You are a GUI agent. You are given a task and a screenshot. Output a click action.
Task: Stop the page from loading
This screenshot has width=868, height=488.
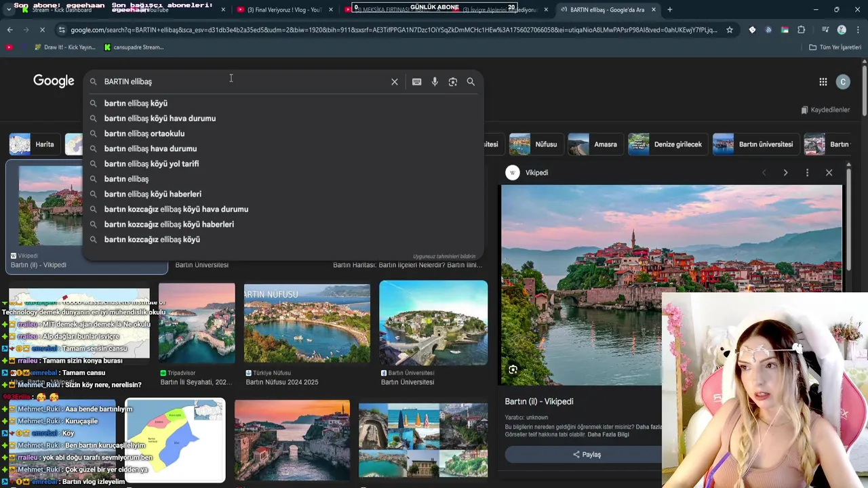(41, 30)
